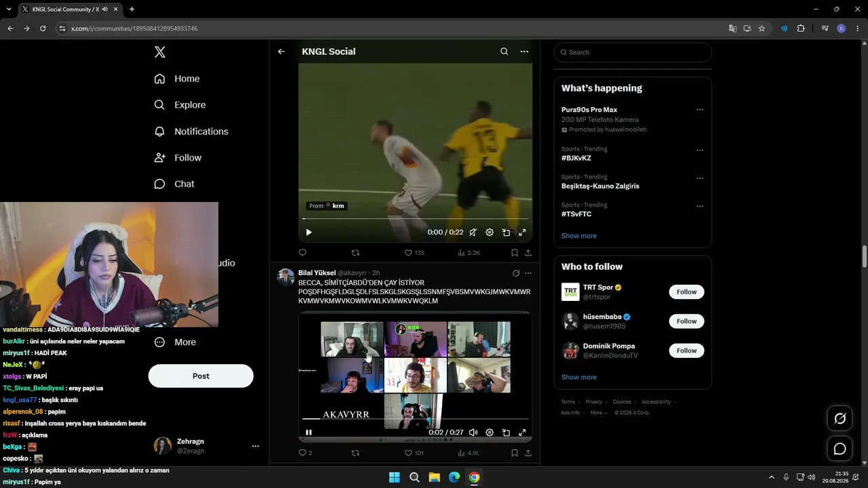Image resolution: width=868 pixels, height=488 pixels.
Task: Click the Post button
Action: [201, 376]
